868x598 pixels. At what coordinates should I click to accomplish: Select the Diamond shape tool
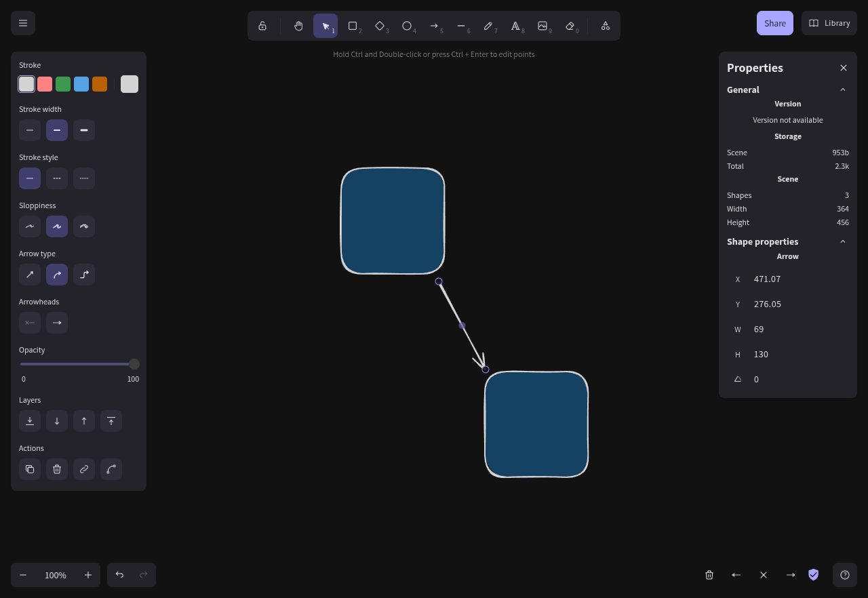380,26
